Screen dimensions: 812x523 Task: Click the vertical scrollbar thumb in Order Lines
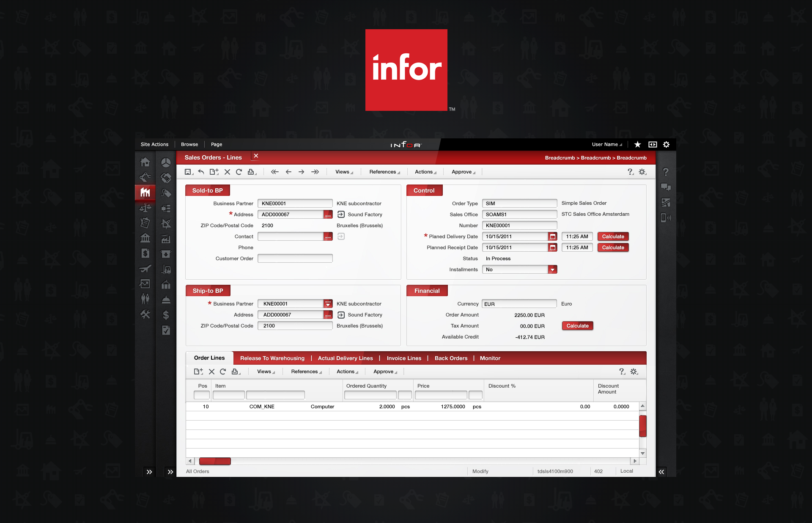point(643,426)
